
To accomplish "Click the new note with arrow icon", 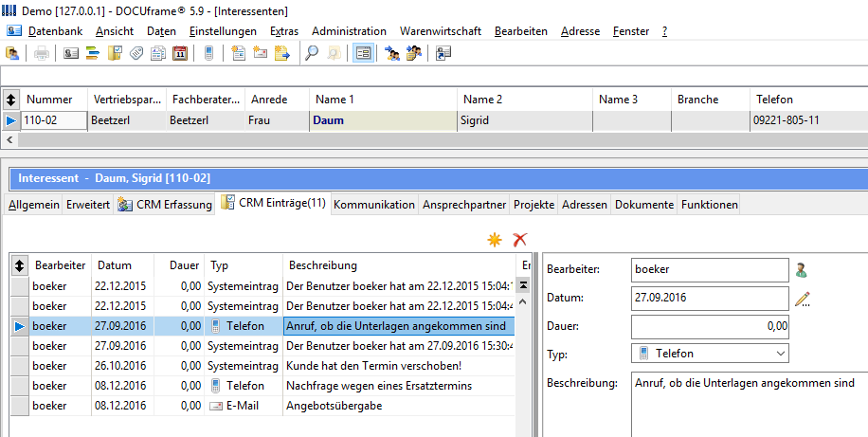I will click(x=282, y=54).
